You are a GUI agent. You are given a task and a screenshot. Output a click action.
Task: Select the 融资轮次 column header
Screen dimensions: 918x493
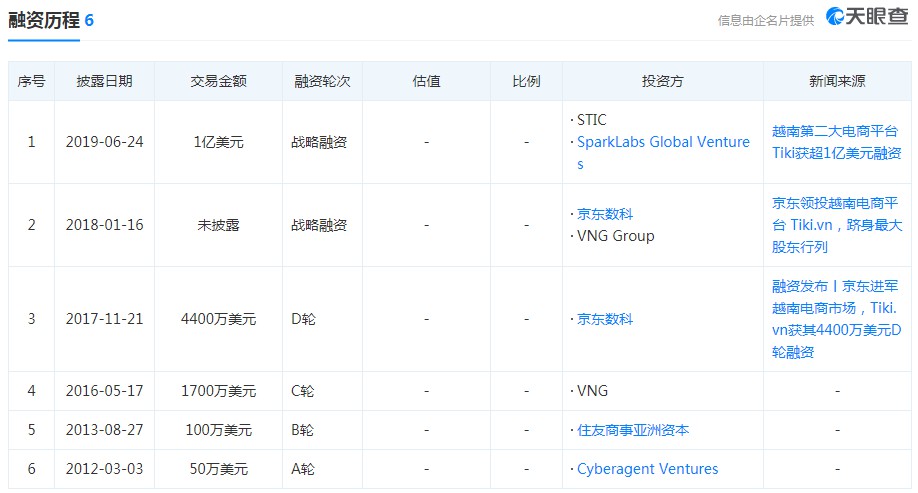tap(322, 81)
